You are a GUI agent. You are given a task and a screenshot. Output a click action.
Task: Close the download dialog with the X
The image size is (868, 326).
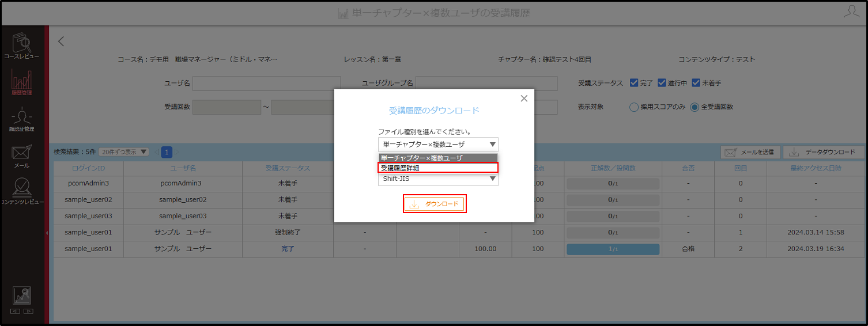point(524,98)
